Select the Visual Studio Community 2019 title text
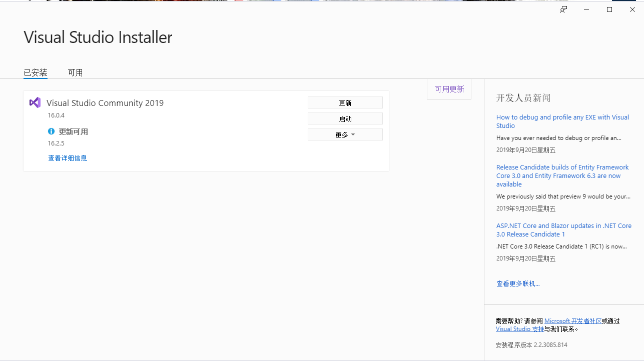The height and width of the screenshot is (361, 644). [x=105, y=103]
